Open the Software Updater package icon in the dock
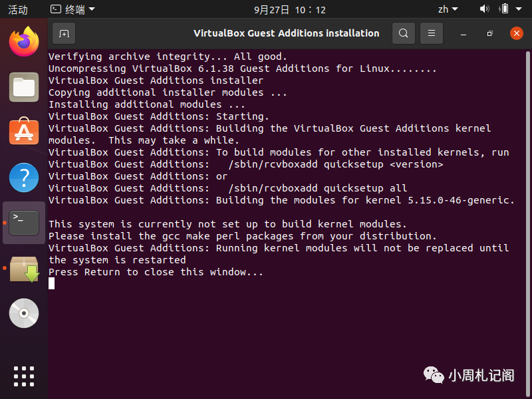 tap(25, 269)
